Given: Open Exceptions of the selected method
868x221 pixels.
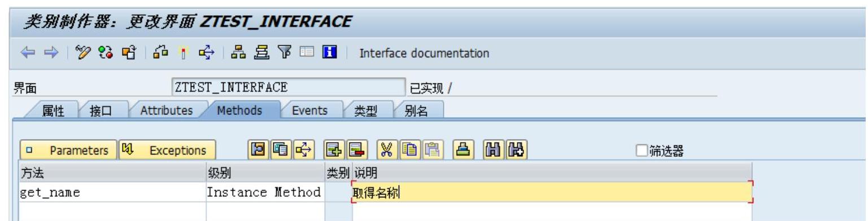Looking at the screenshot, I should point(168,151).
